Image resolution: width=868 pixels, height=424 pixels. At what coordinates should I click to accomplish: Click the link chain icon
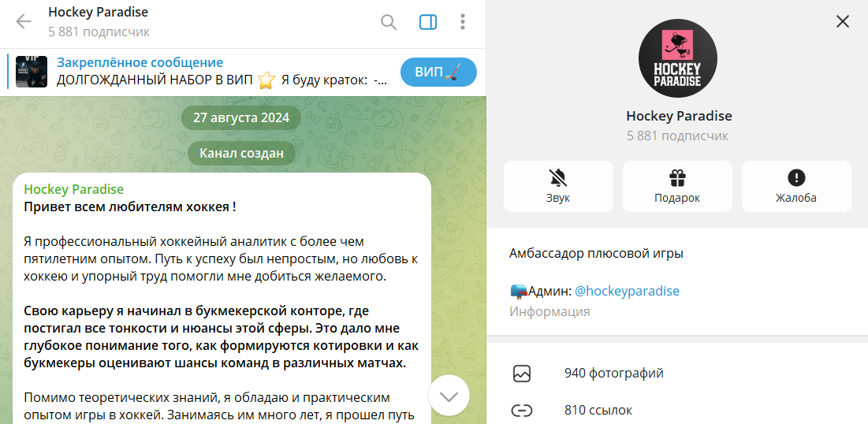pos(521,411)
